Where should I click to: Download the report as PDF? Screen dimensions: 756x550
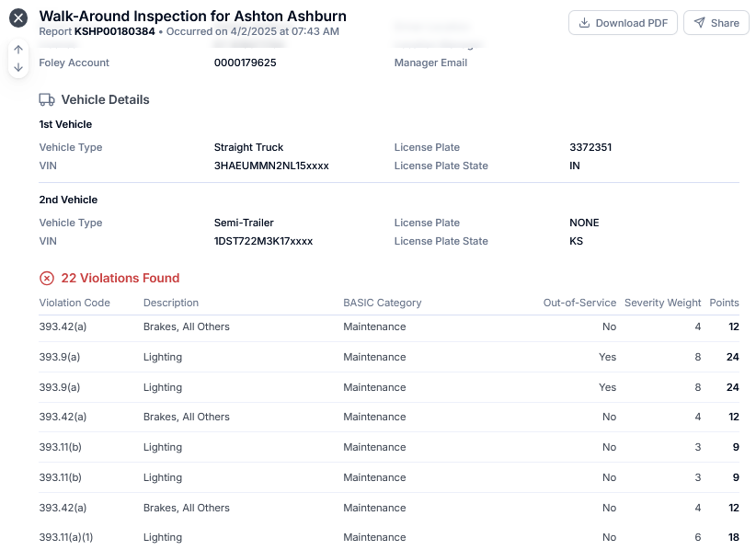click(623, 23)
